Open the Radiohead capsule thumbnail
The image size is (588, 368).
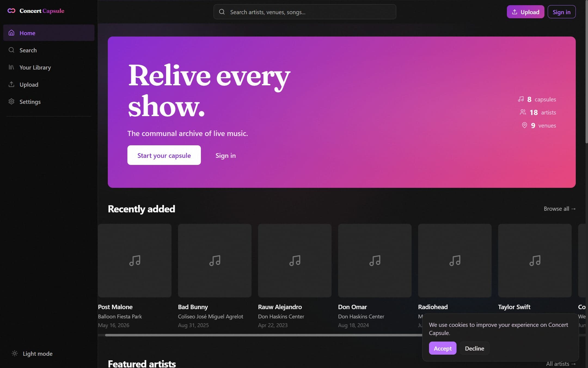click(455, 261)
